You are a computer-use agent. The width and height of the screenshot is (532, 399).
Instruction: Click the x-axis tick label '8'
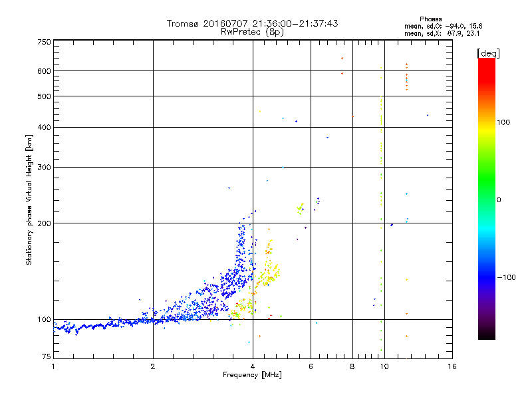pyautogui.click(x=352, y=366)
